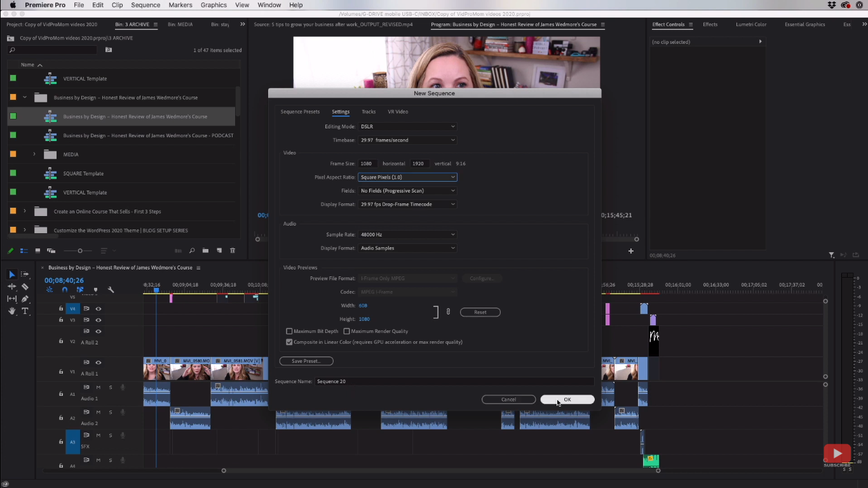Select the Type tool in the timeline toolbar
Screen dimensions: 868x488
tap(25, 311)
